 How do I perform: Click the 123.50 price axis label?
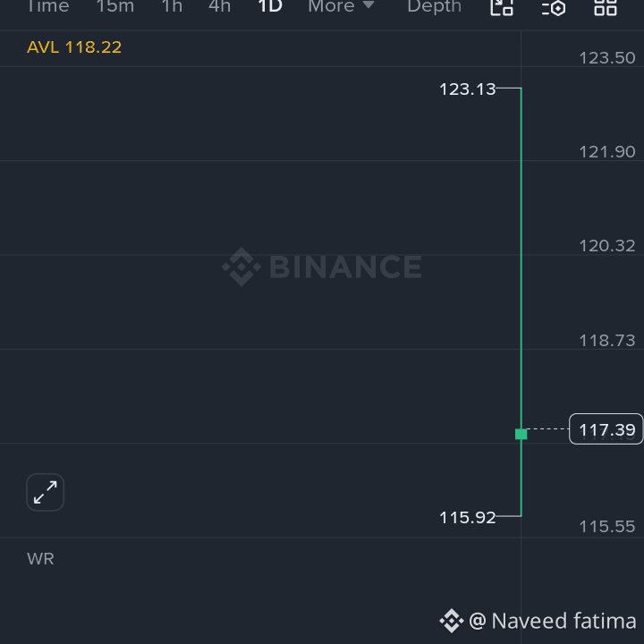(607, 58)
